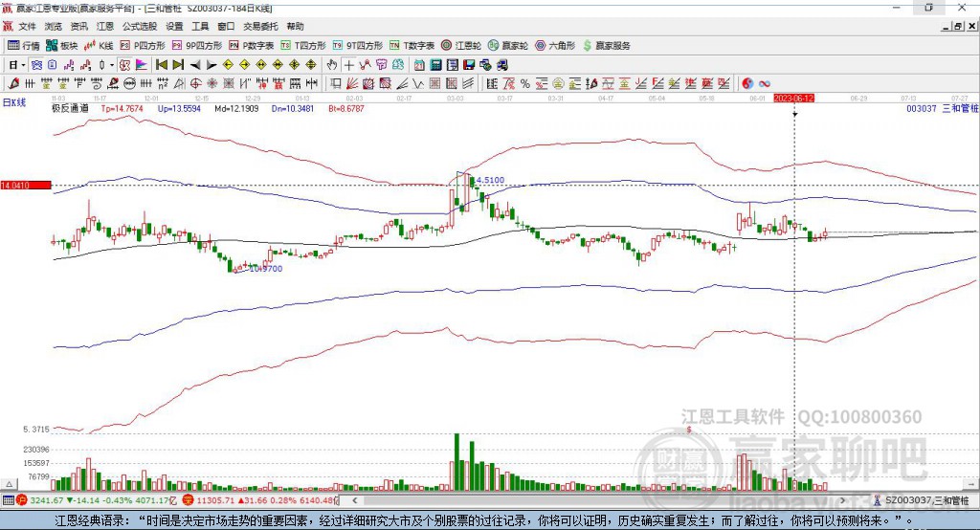Open the 窗口 menu
Screen dimensions: 980x530
[x=226, y=26]
